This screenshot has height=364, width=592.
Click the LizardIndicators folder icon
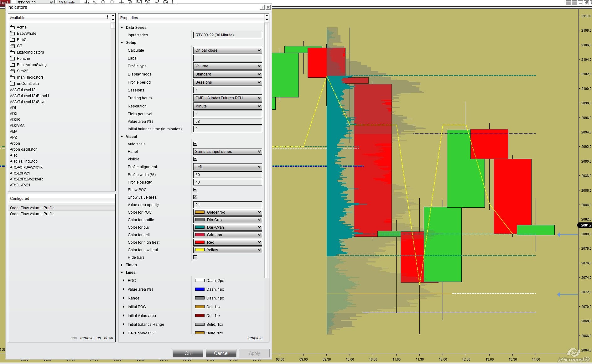tap(13, 52)
